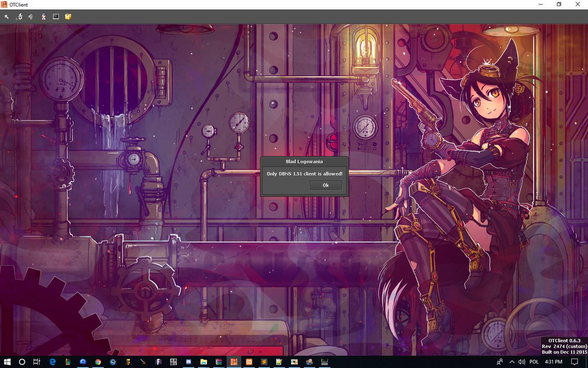Select the active OTClient taskbar icon
Image resolution: width=588 pixels, height=368 pixels.
234,362
